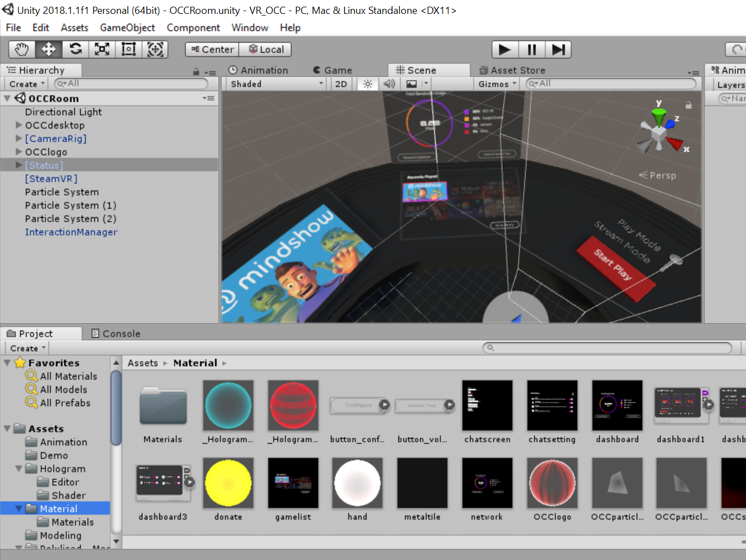
Task: Collapse the Hologram folder
Action: (x=19, y=469)
